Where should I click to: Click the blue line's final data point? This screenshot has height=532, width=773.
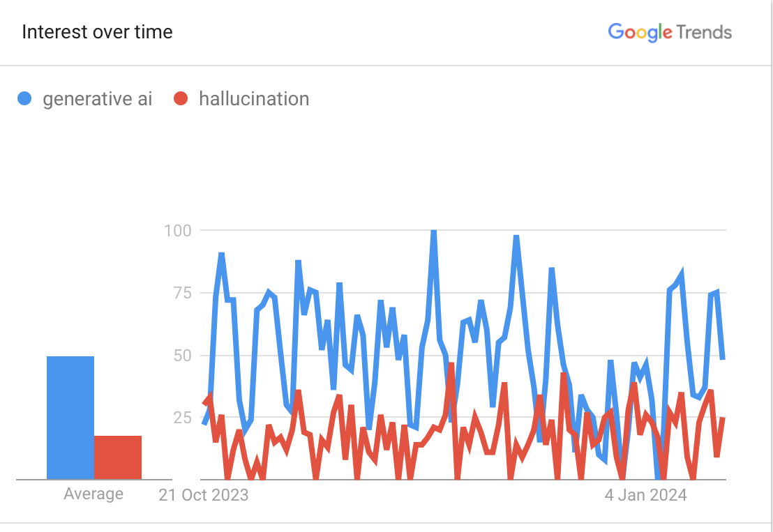(x=723, y=358)
